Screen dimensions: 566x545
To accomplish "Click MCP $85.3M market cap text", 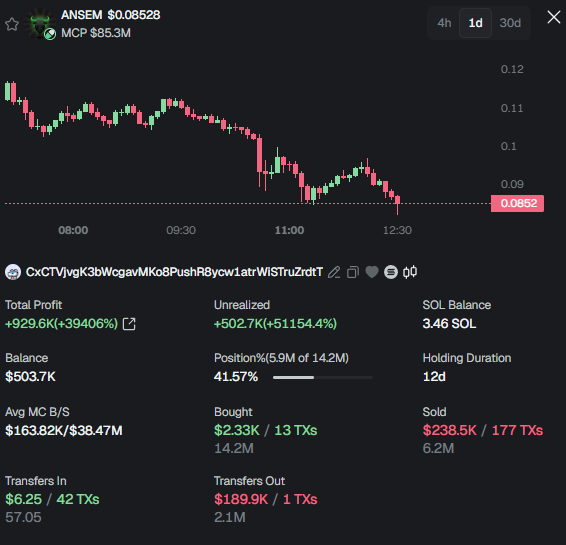I will [x=96, y=33].
